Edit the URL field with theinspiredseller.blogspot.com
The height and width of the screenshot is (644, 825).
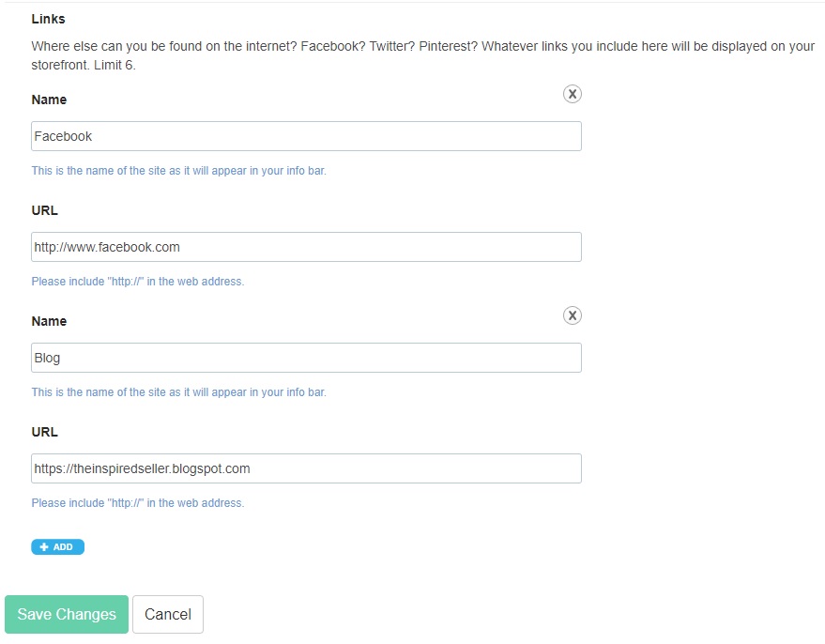[306, 468]
